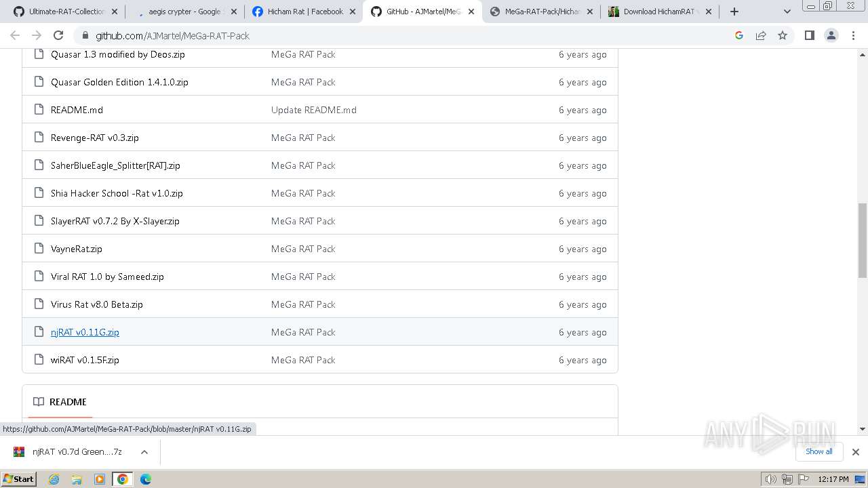Open the media player taskbar icon
The image size is (868, 488).
100,479
